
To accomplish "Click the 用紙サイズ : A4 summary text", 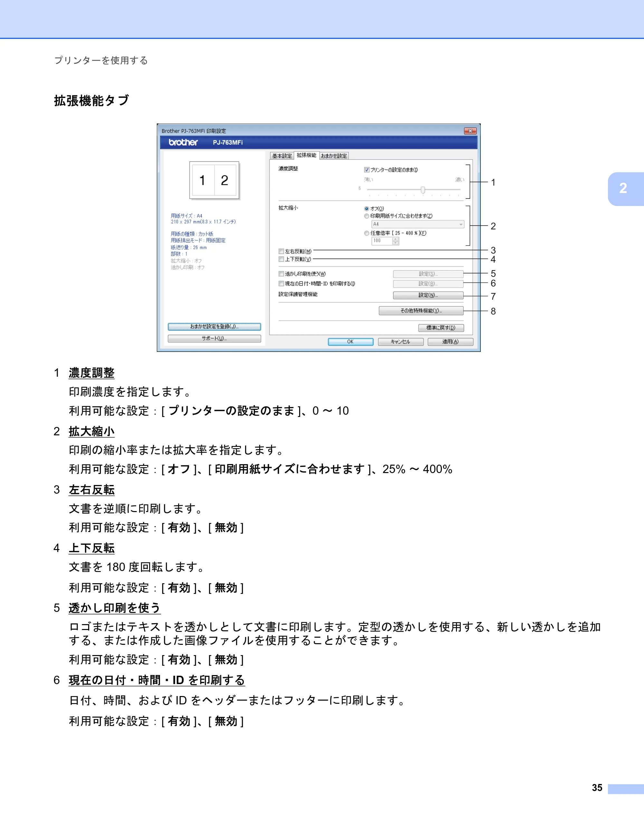I will (x=186, y=216).
